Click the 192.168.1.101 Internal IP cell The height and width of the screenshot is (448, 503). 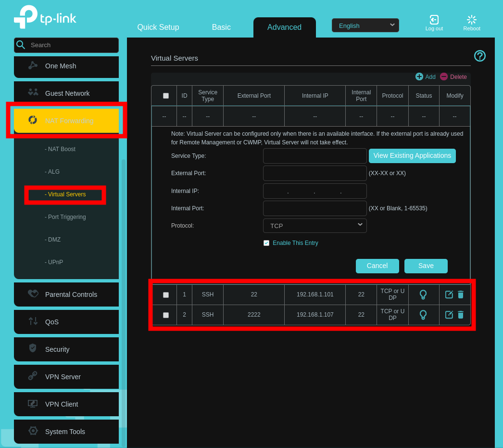click(314, 294)
